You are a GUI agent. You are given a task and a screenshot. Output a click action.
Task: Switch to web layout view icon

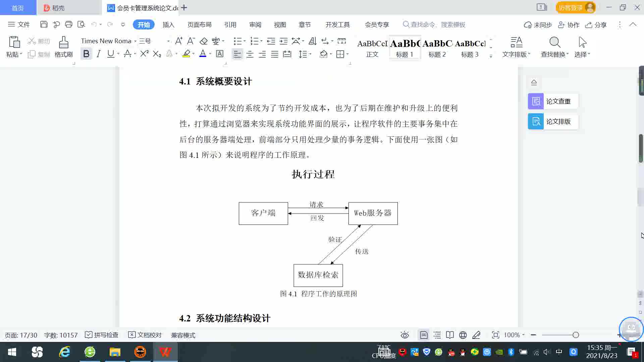coord(463,335)
